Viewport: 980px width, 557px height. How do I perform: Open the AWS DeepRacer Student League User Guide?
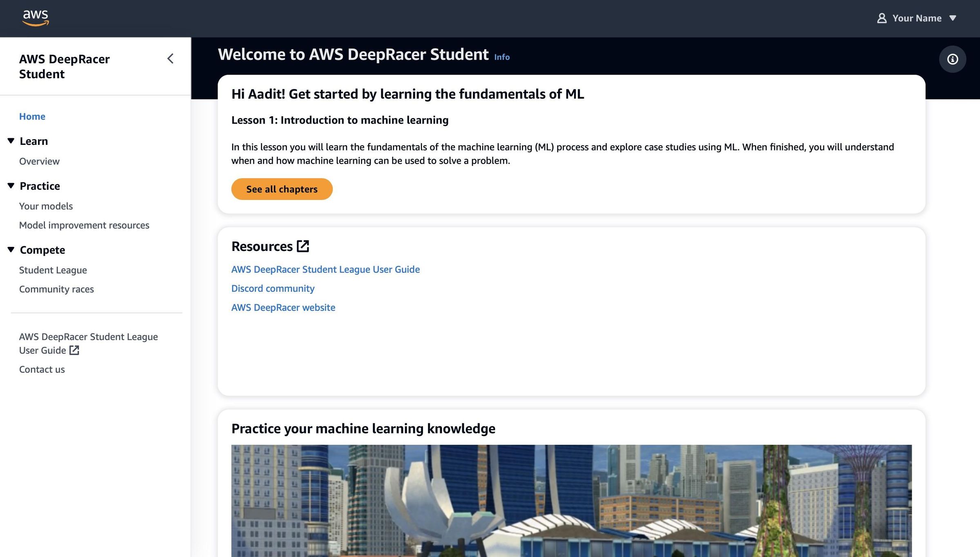(325, 269)
